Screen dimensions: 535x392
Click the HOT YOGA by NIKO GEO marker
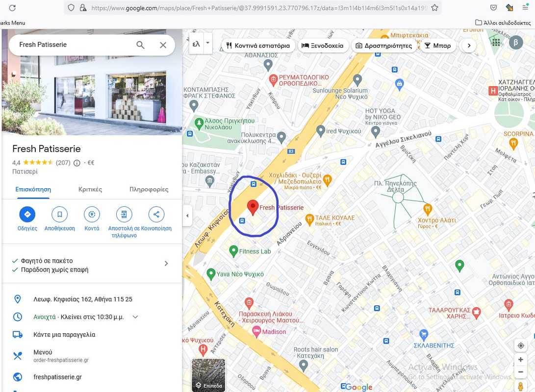click(x=375, y=131)
